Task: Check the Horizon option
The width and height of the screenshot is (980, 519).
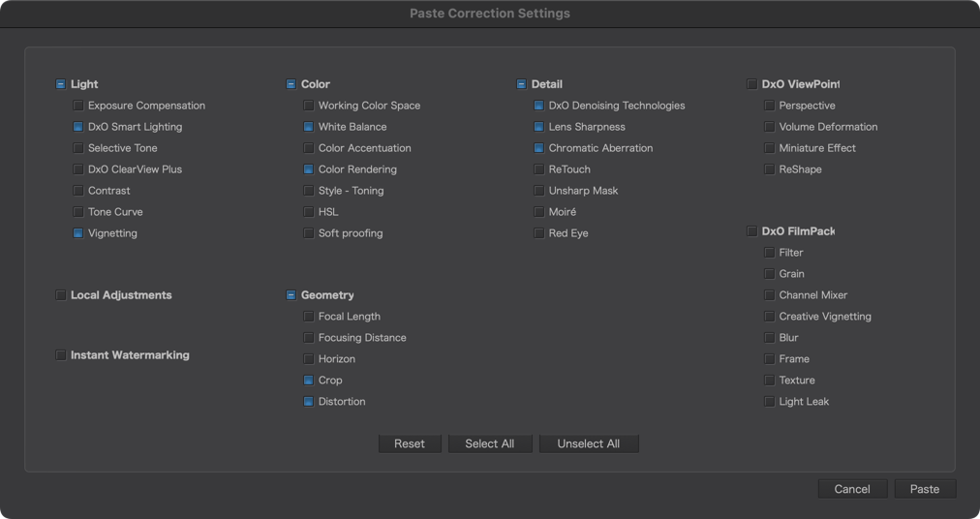Action: pyautogui.click(x=308, y=359)
